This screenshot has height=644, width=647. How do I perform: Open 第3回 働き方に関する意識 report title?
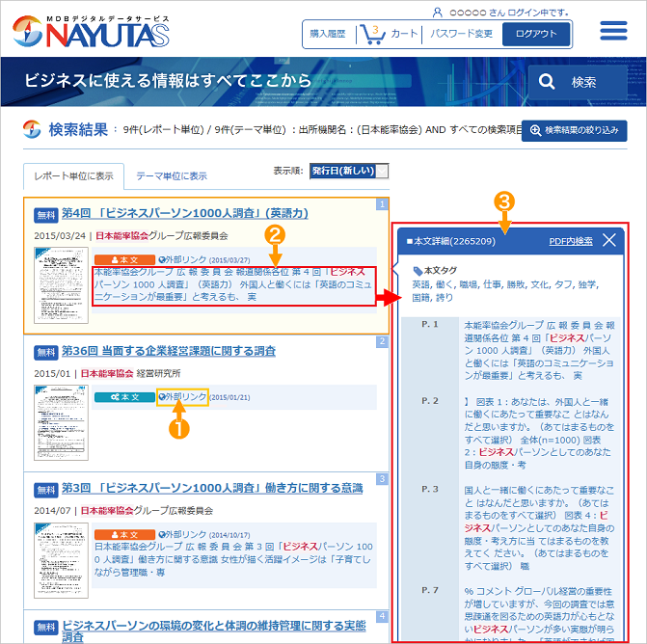pos(212,489)
